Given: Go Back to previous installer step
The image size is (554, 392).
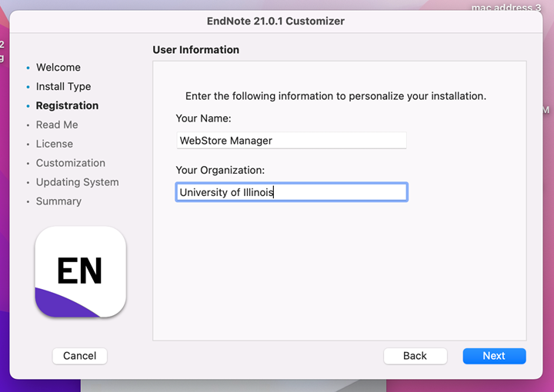Looking at the screenshot, I should pos(415,356).
